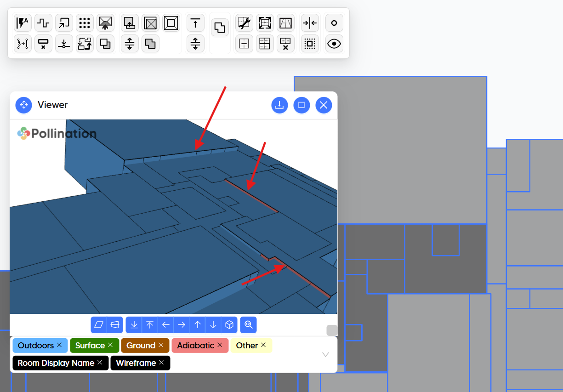563x392 pixels.
Task: Click the inward-arrows merge icon
Action: point(310,23)
